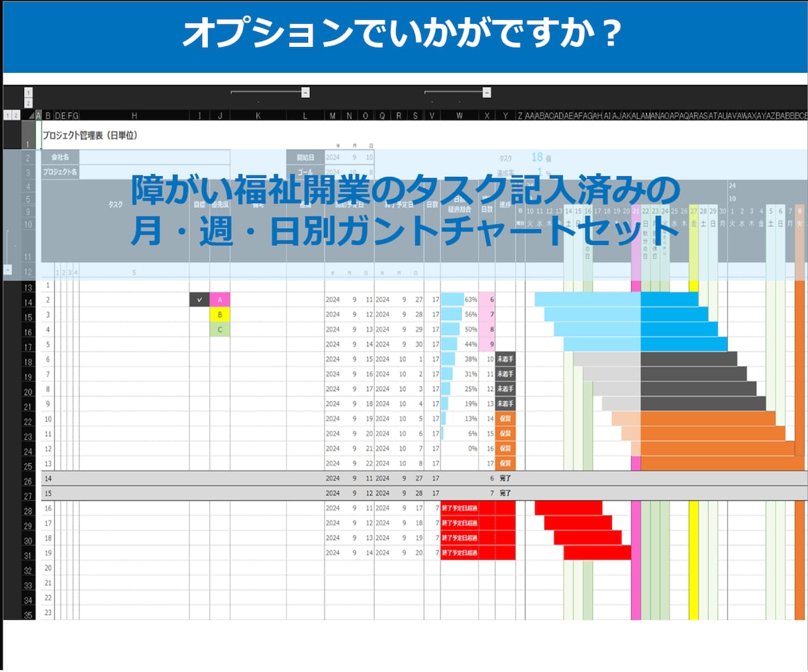Click the 19% progress cell

[x=460, y=404]
